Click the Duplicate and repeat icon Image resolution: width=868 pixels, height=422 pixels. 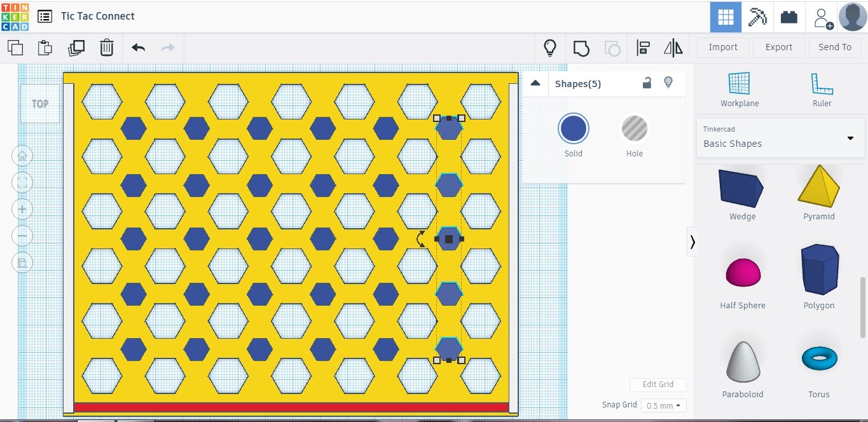click(76, 48)
